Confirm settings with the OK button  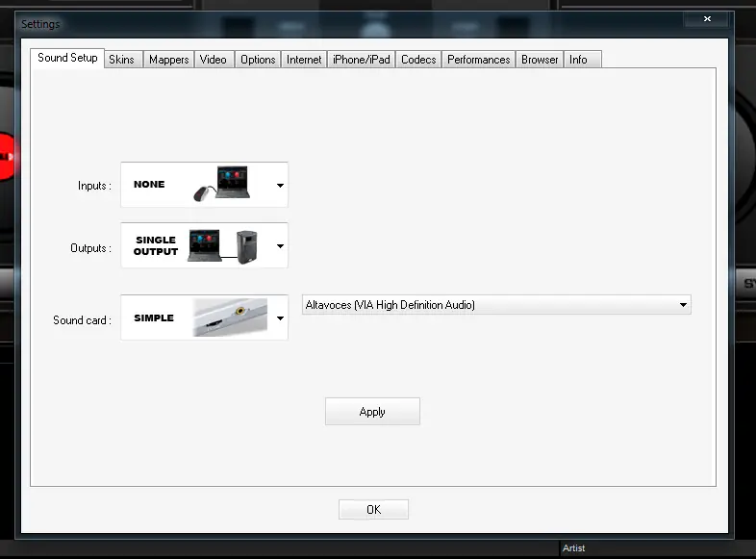point(373,509)
